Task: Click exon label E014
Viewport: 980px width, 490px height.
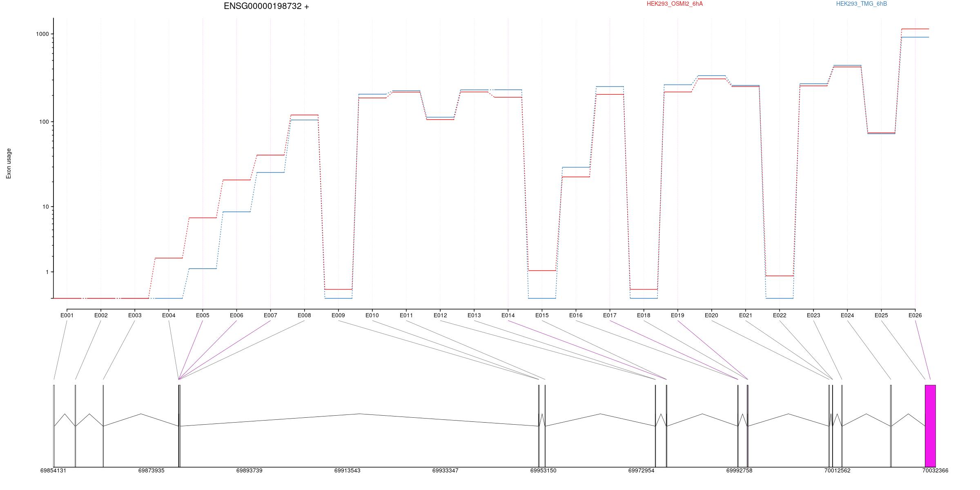Action: pyautogui.click(x=508, y=315)
